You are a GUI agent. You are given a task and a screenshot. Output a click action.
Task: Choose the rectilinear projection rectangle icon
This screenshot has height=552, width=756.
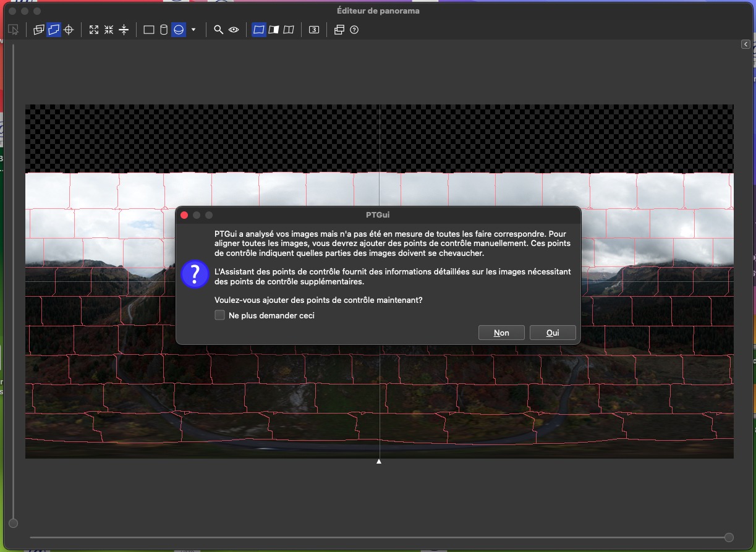click(x=149, y=30)
